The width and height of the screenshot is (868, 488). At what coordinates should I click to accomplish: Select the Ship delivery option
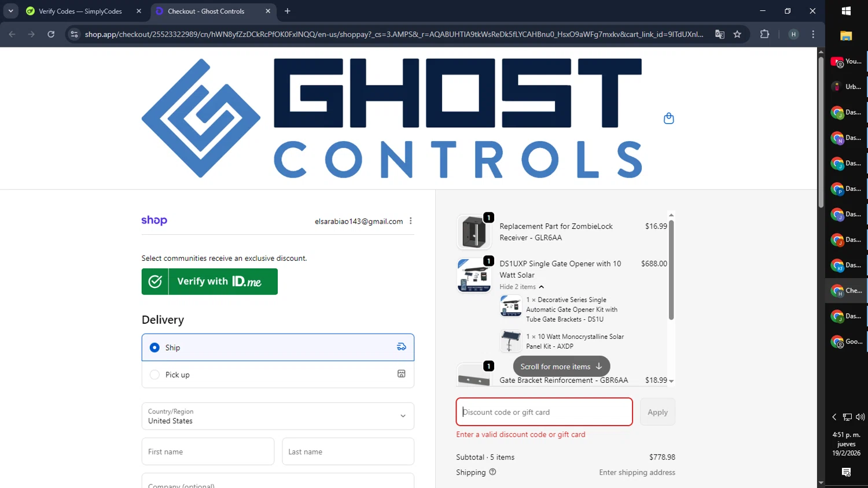click(278, 347)
